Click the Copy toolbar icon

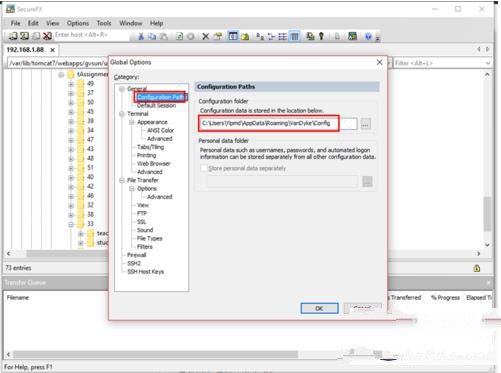152,36
